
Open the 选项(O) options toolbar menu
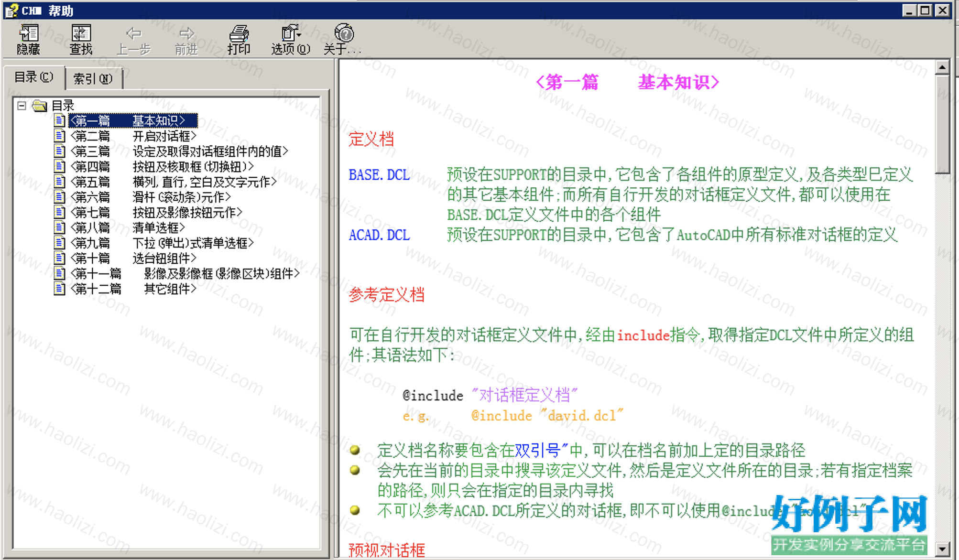click(x=291, y=40)
